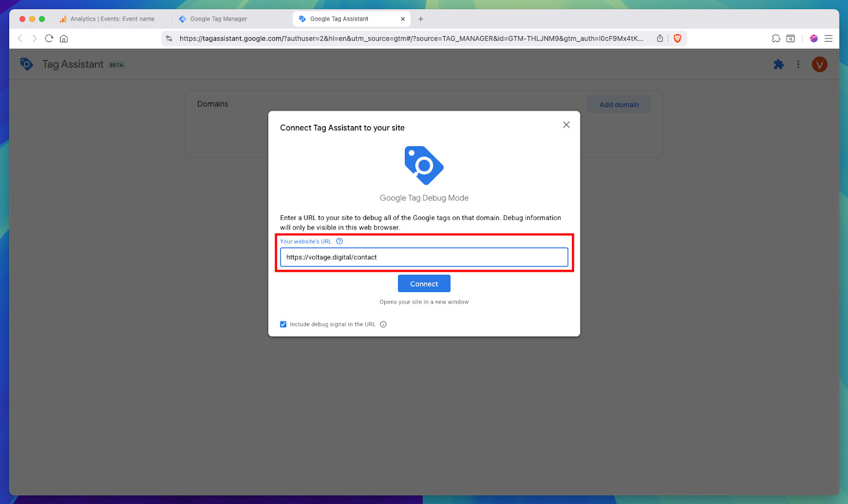Open Brave Shields icon
The image size is (848, 504).
coord(677,39)
